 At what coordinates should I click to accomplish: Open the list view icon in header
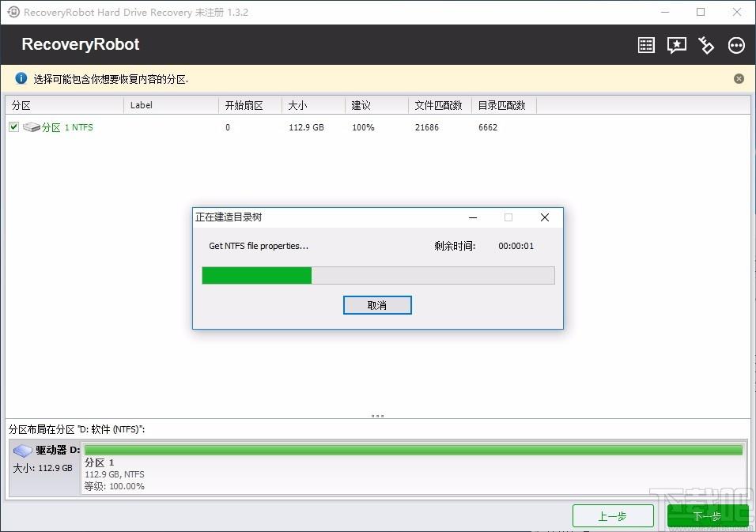[x=646, y=45]
